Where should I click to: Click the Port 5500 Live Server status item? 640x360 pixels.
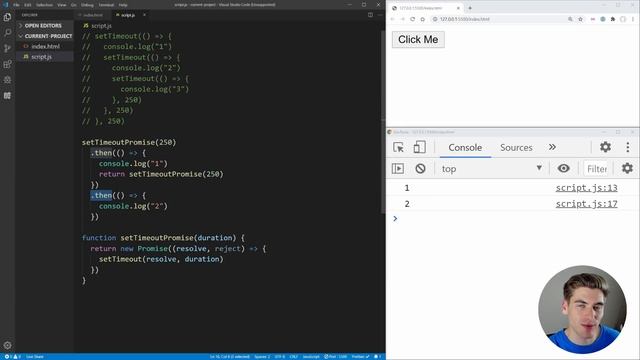click(x=335, y=357)
